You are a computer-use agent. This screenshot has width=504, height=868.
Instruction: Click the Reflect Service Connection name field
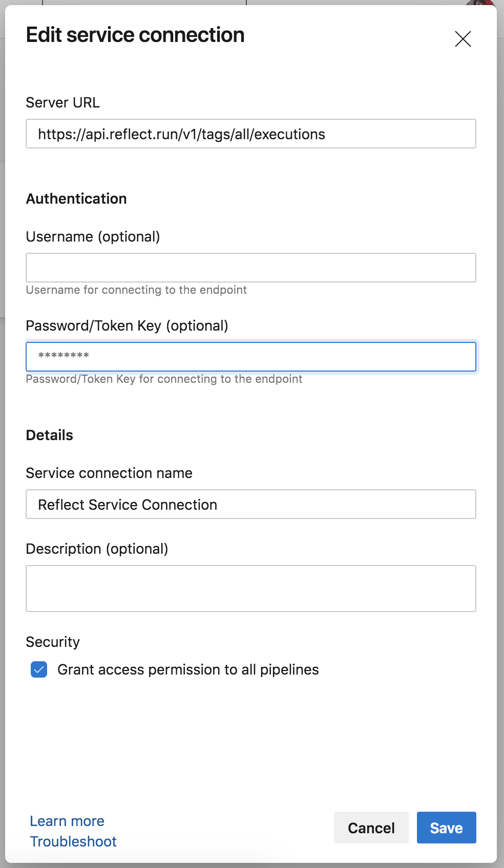click(251, 504)
